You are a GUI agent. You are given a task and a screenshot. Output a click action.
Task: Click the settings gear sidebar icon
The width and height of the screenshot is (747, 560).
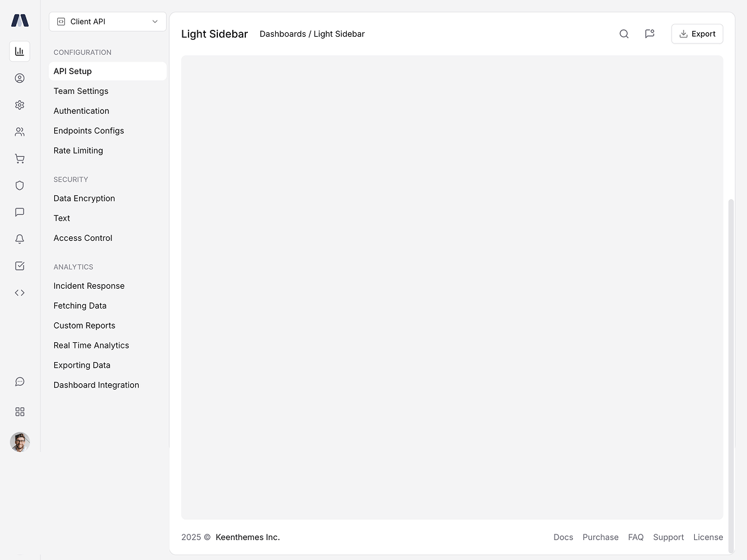(19, 105)
